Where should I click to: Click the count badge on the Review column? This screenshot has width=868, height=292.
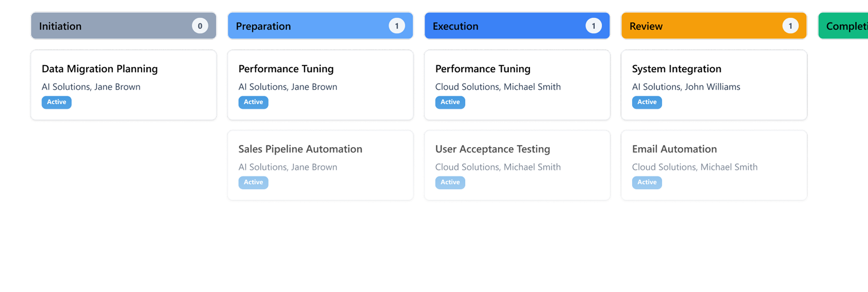[x=791, y=25]
